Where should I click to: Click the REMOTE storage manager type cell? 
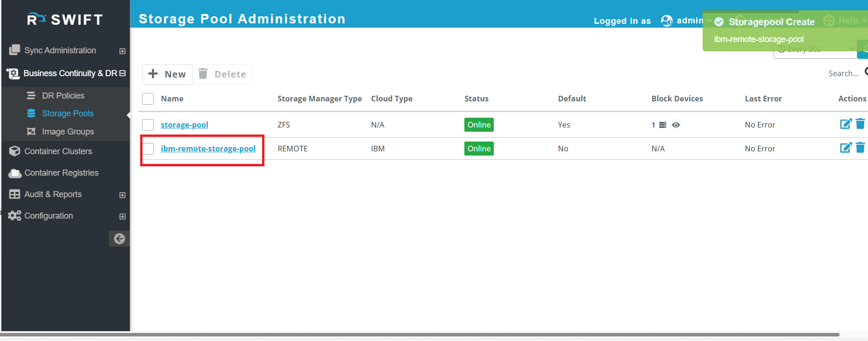coord(292,149)
